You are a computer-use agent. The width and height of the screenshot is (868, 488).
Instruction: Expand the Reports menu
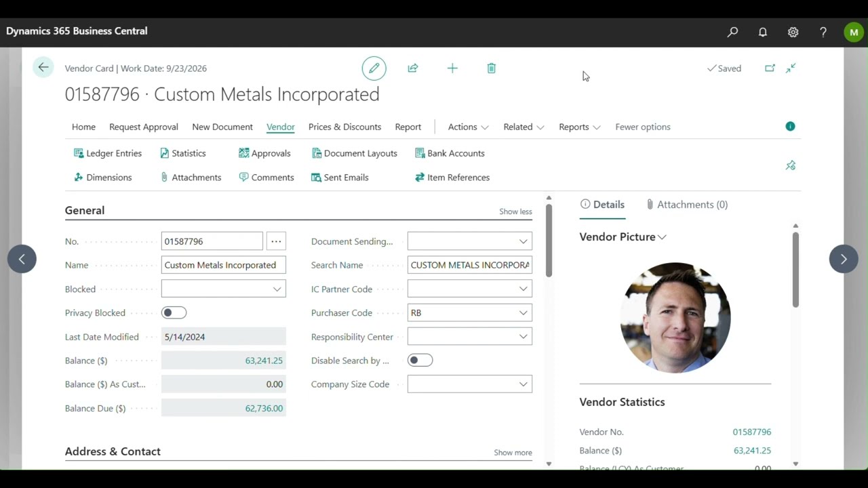click(x=579, y=127)
